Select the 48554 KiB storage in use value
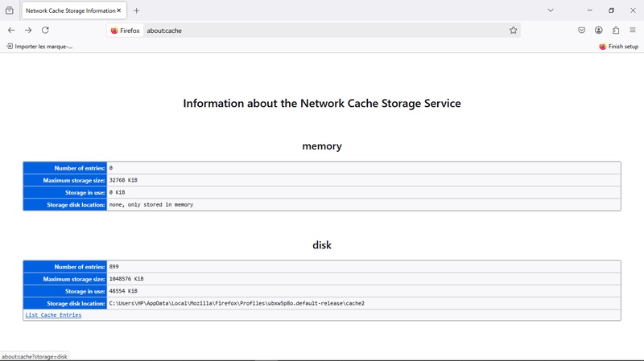 coord(123,291)
